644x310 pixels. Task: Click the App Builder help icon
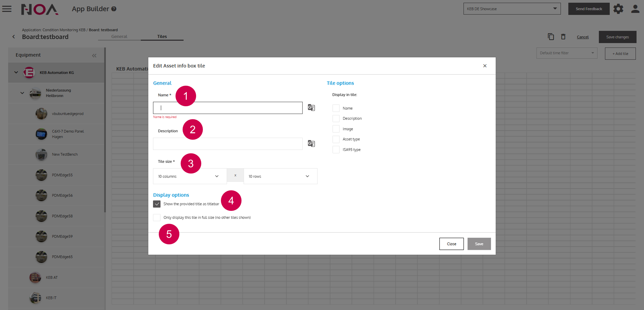click(114, 9)
